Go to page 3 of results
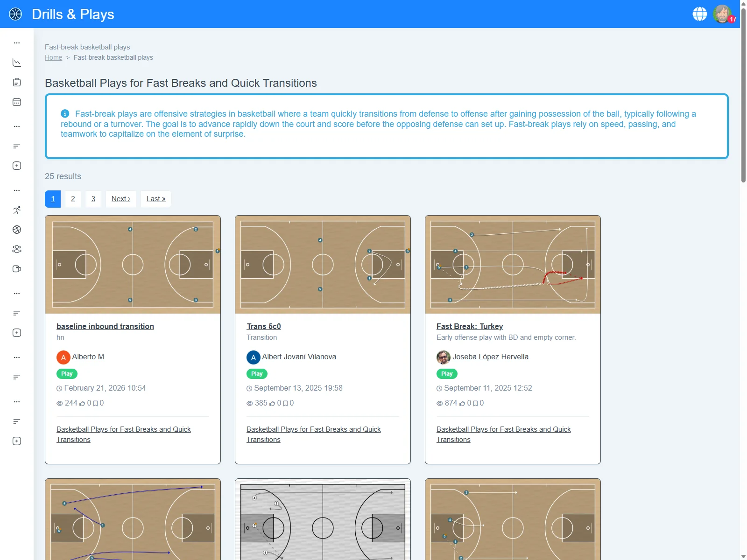Viewport: 747px width, 560px height. tap(93, 199)
